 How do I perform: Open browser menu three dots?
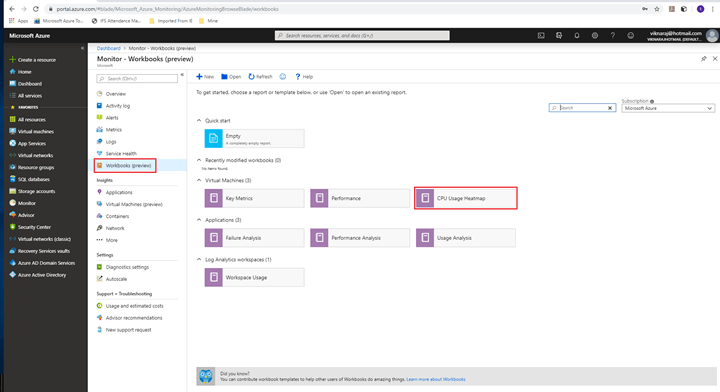click(713, 9)
